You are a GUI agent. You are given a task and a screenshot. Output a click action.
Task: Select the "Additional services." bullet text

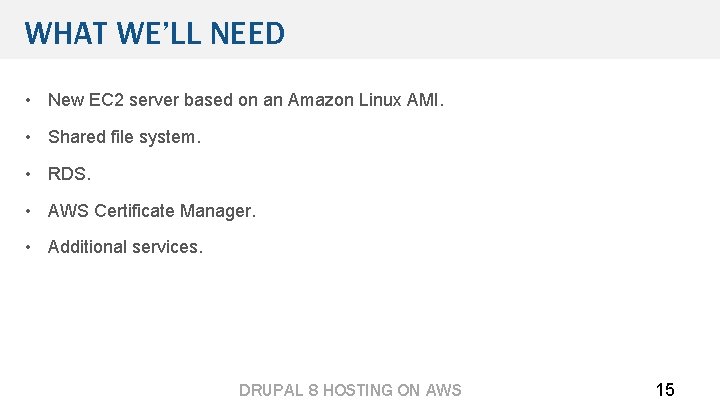point(125,246)
